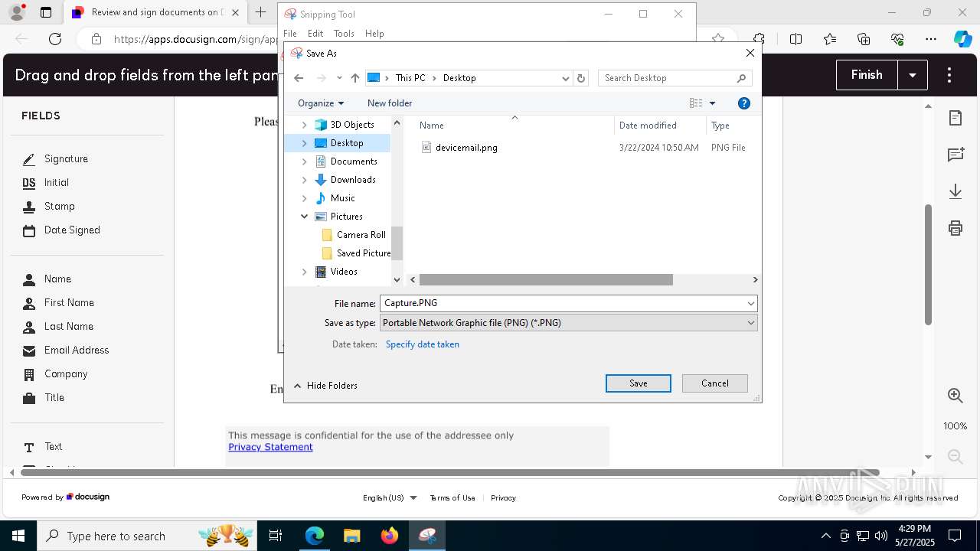Refresh the Edge browser page
Screen dimensions: 980x551
coord(55,39)
